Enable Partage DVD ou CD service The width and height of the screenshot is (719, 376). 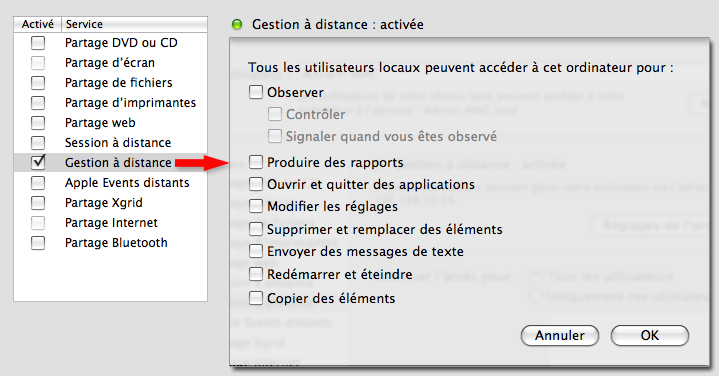[x=38, y=43]
